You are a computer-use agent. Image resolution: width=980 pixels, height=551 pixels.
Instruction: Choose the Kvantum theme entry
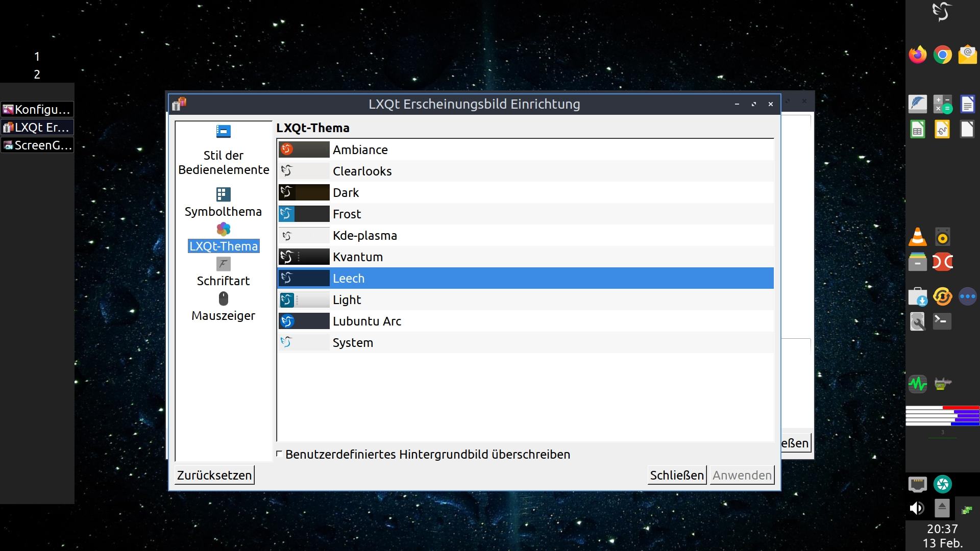[357, 257]
